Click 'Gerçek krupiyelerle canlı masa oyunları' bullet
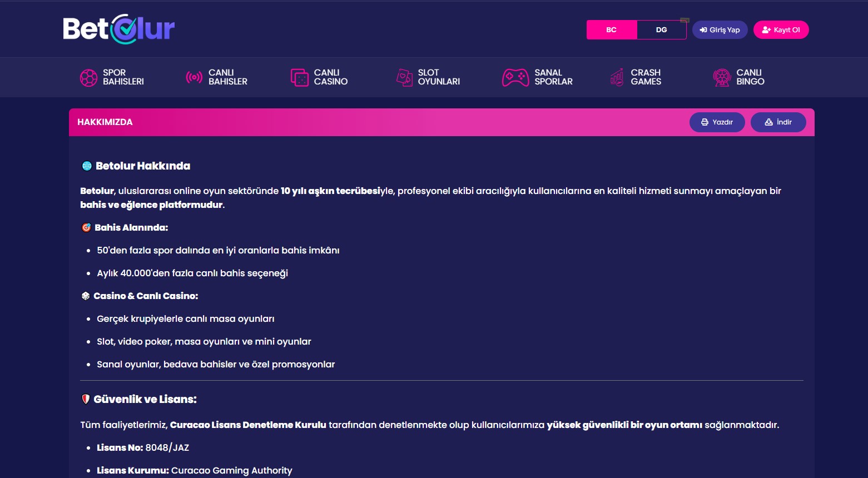868x478 pixels. (186, 318)
